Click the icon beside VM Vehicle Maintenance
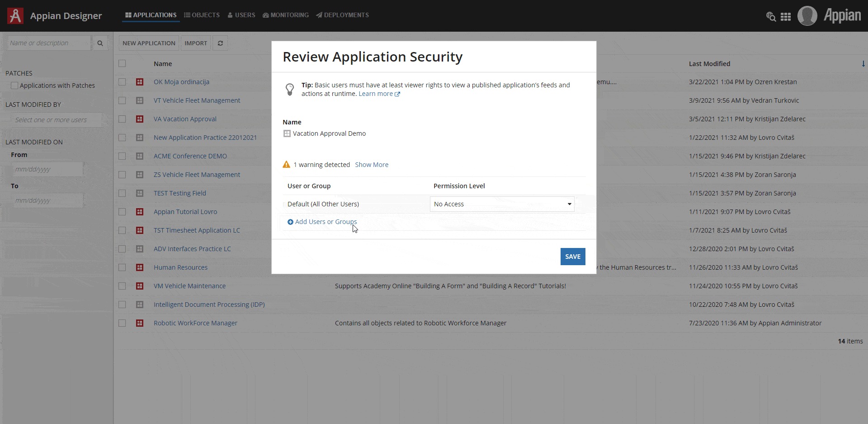 click(x=140, y=286)
